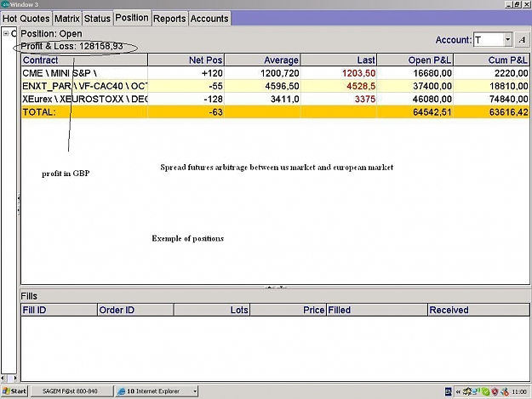Click the 16680,00 open P&L cell
Screen dimensions: 532x399
pyautogui.click(x=415, y=73)
